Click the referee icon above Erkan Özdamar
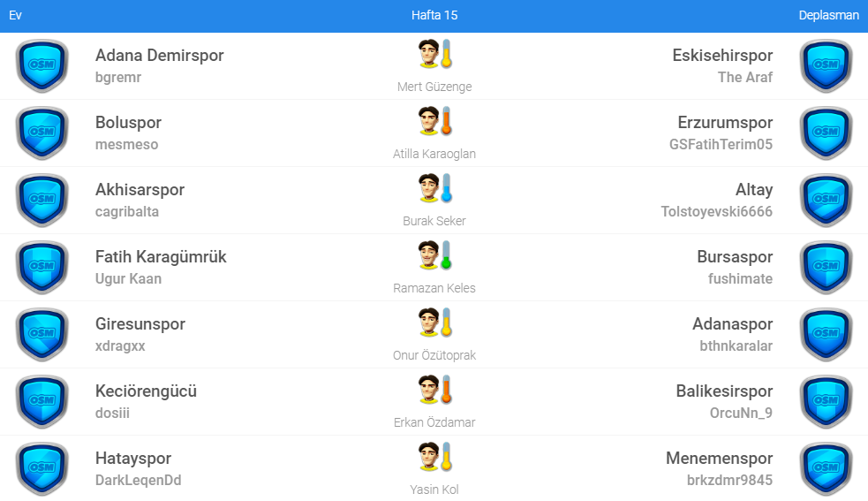Viewport: 868px width, 501px height. (x=434, y=391)
